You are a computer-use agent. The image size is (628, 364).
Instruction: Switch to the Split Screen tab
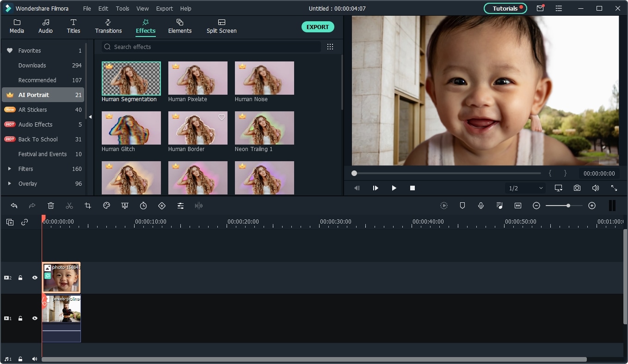click(222, 26)
